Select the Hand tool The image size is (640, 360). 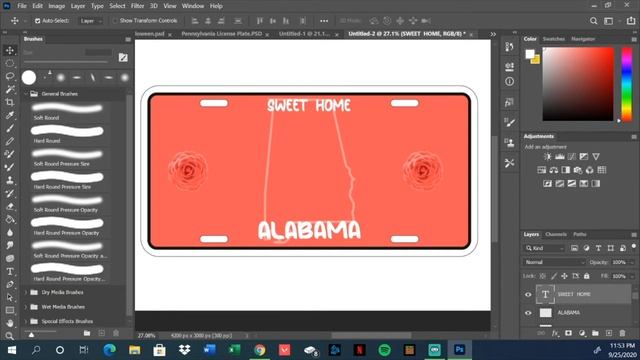[10, 323]
